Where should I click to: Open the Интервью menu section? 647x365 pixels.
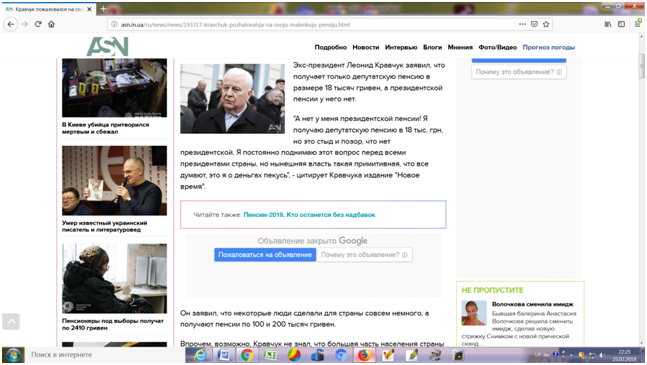[401, 47]
